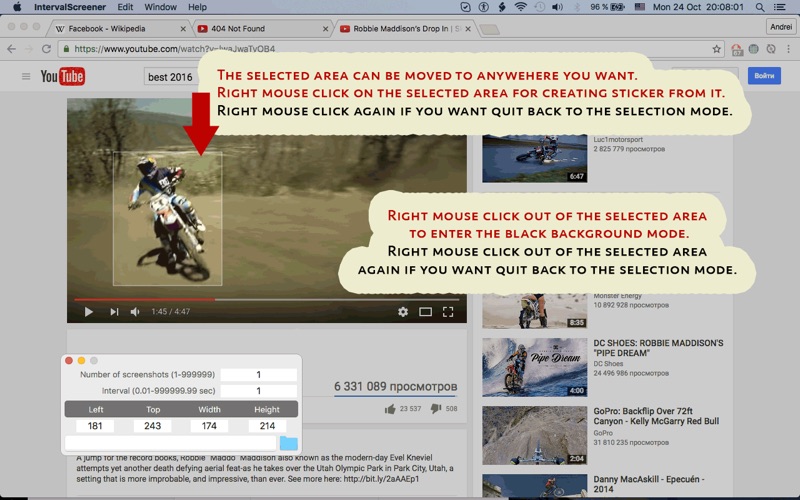Open the IntervalScreener app menu

70,7
